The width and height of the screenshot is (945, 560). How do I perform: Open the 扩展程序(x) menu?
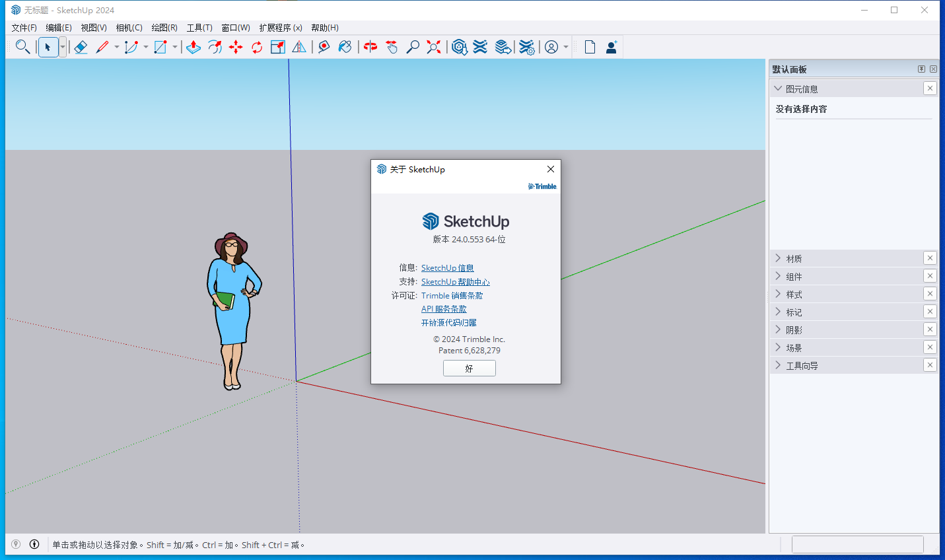pyautogui.click(x=281, y=28)
